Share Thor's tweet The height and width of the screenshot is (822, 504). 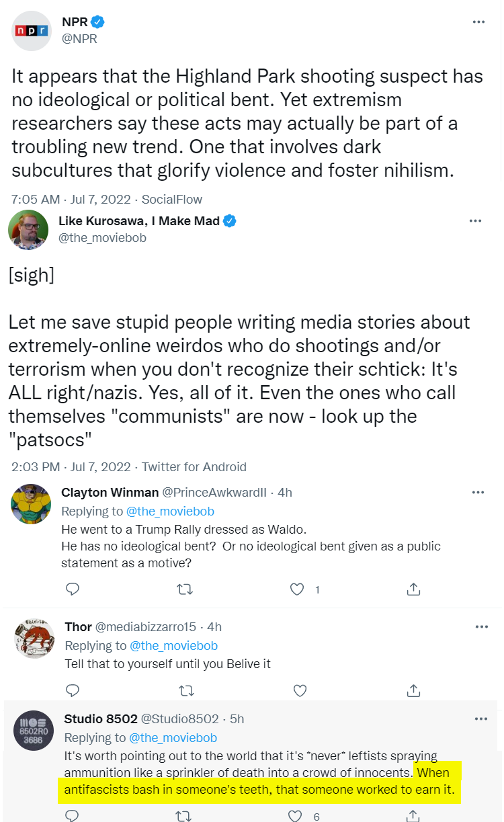click(x=414, y=690)
